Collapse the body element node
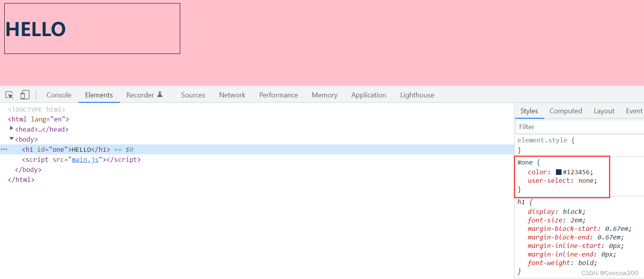 coord(12,139)
